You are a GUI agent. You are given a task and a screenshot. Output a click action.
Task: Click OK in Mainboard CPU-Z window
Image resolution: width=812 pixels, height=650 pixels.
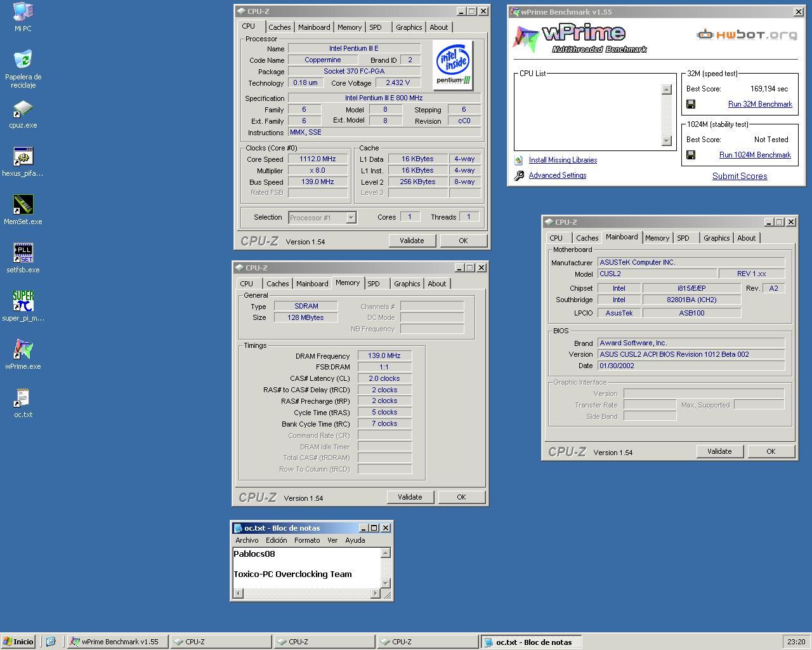coord(771,451)
